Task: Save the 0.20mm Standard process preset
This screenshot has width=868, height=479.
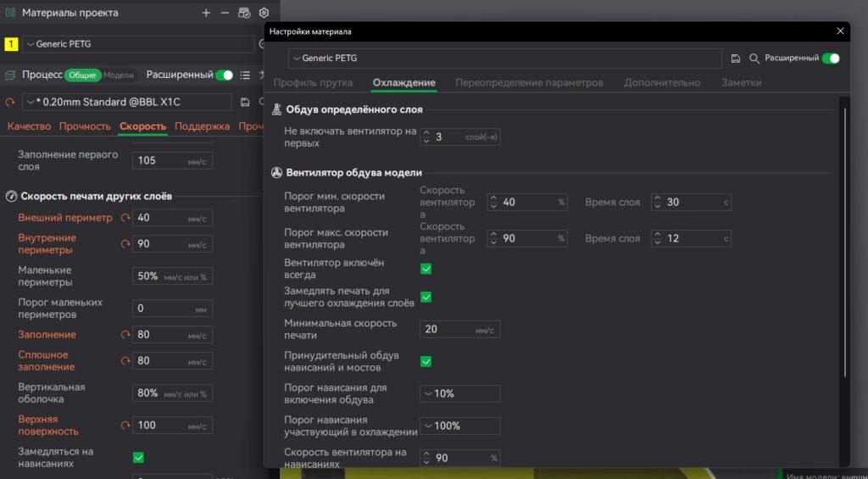Action: pyautogui.click(x=245, y=102)
